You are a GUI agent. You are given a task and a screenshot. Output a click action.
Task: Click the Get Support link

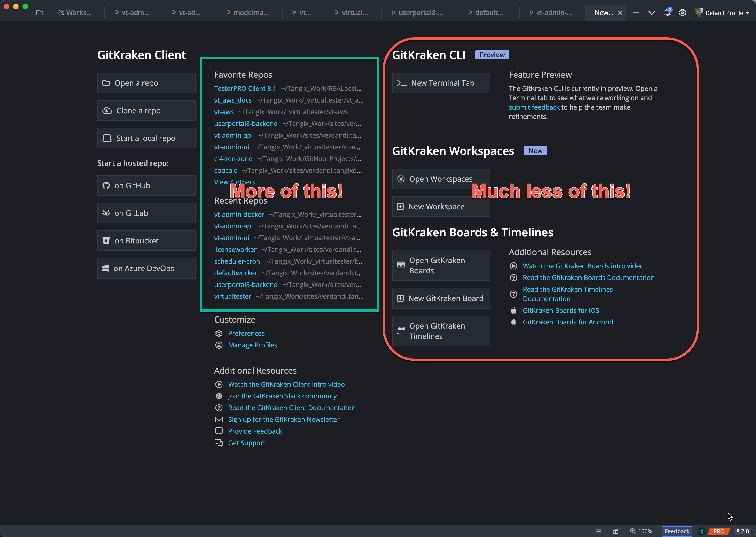(x=247, y=443)
